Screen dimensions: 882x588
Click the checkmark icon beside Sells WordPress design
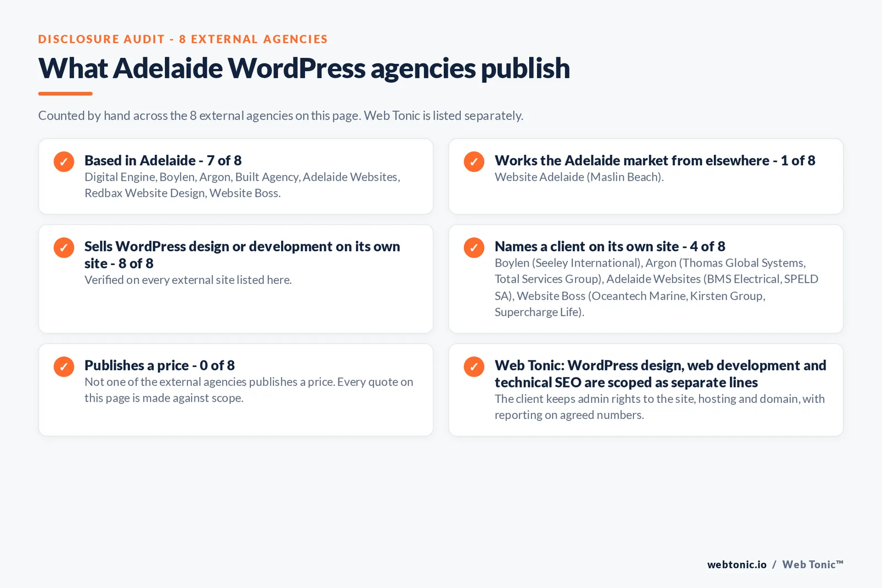pos(64,247)
